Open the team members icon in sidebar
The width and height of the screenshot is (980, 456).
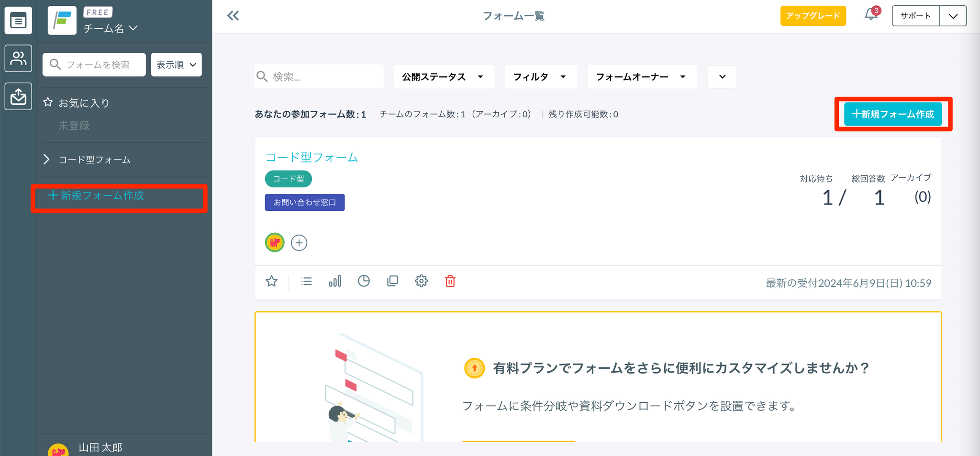(18, 58)
